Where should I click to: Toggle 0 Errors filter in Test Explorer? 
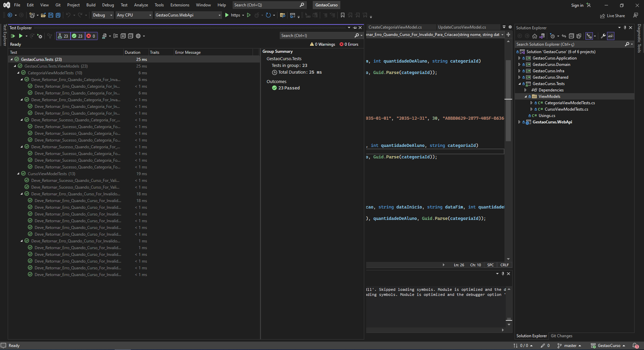point(349,44)
